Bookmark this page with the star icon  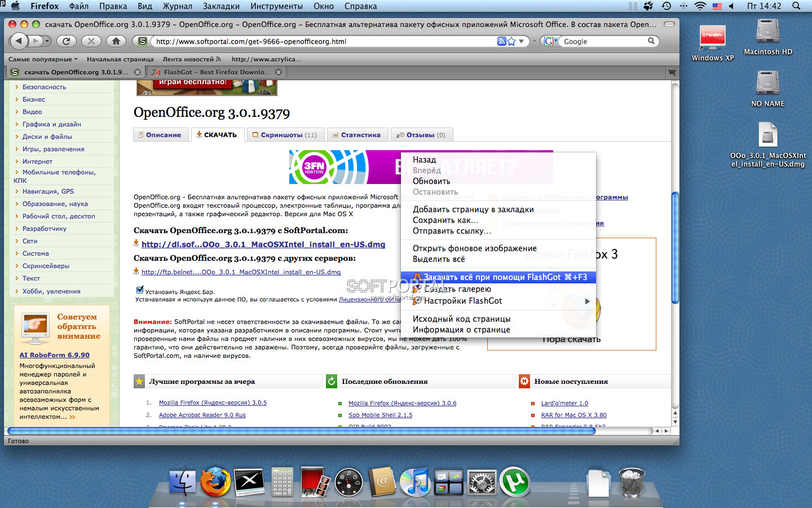[x=511, y=41]
